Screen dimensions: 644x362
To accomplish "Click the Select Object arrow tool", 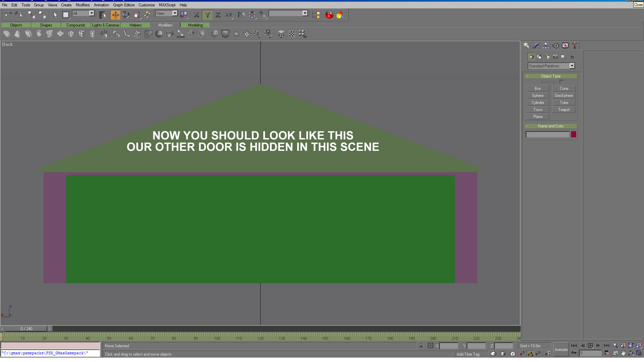I will coord(55,15).
